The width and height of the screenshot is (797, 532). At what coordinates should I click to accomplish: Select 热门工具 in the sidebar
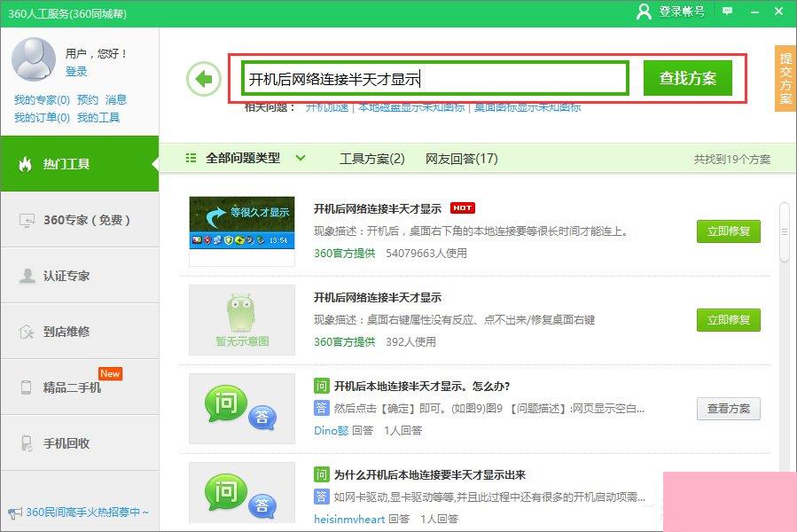click(x=80, y=164)
